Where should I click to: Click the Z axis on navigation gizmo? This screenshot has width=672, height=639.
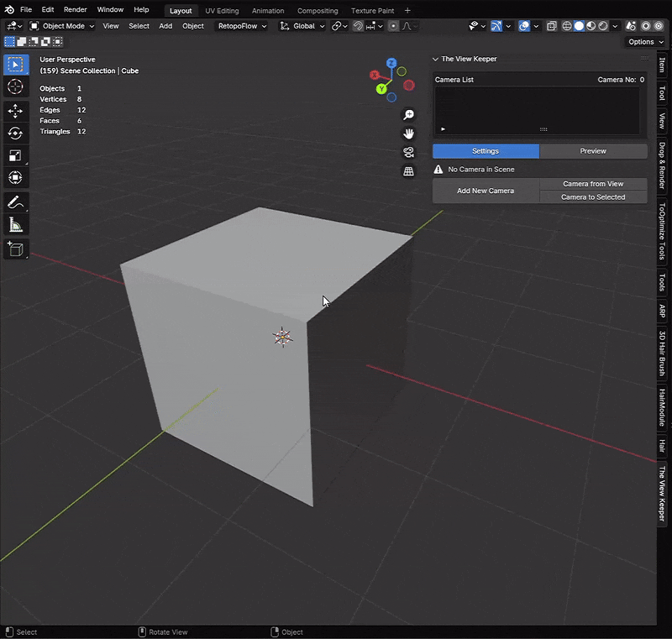tap(391, 63)
